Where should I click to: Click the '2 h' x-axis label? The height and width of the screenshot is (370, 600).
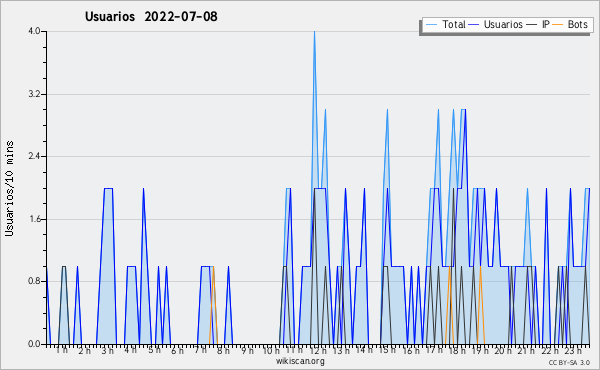[85, 351]
